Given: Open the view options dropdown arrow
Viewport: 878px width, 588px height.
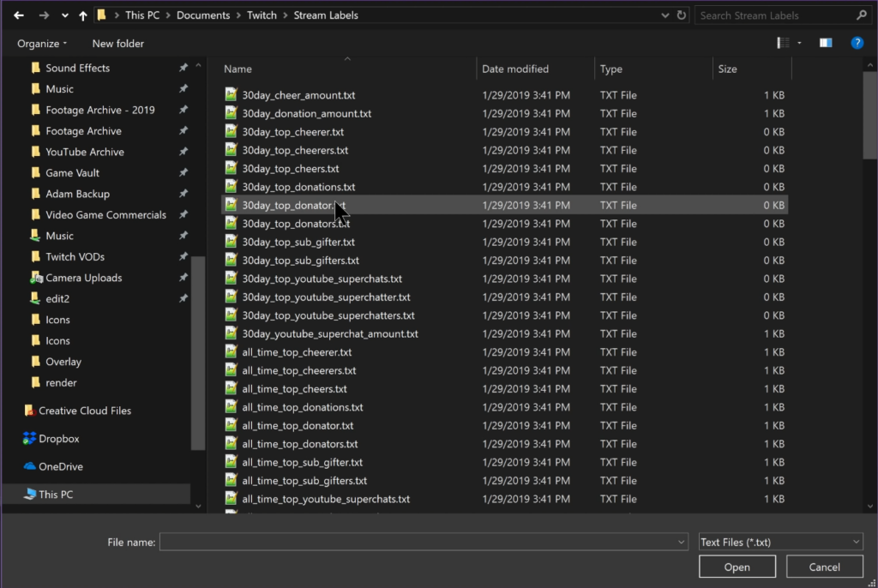Looking at the screenshot, I should (799, 43).
